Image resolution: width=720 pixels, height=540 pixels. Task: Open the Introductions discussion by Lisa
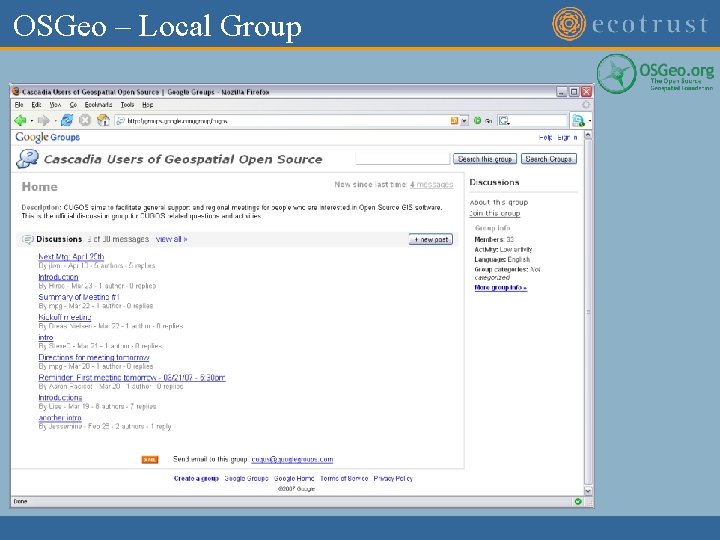coord(60,398)
